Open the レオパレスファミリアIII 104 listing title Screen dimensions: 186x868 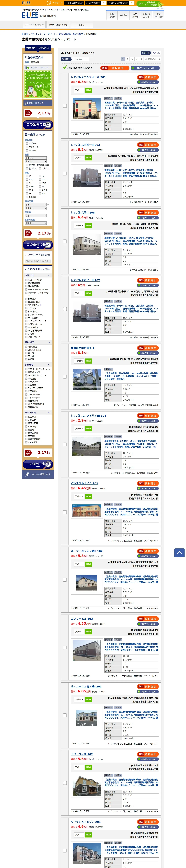click(89, 415)
